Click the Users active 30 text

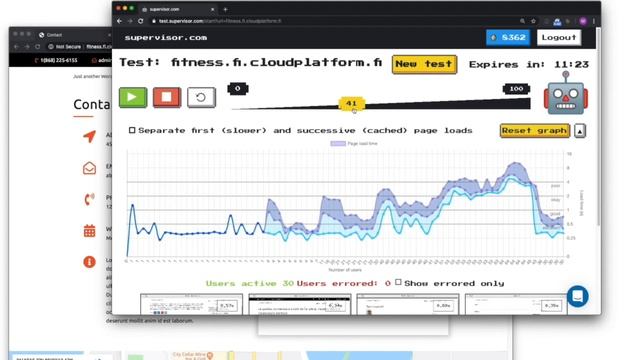[x=250, y=283]
